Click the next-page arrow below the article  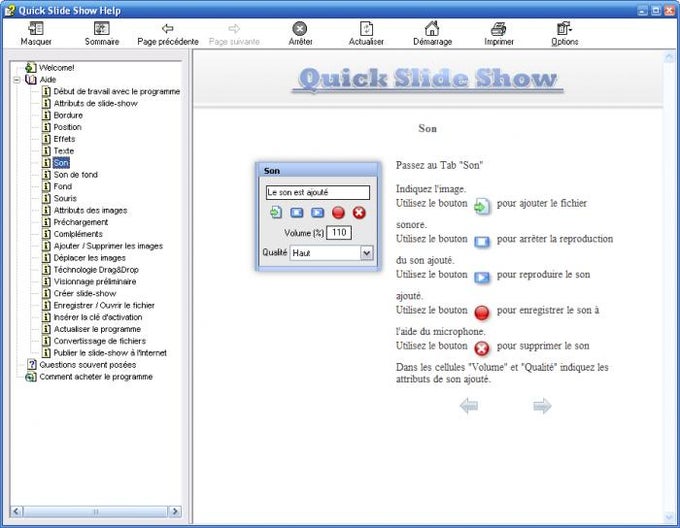click(542, 406)
